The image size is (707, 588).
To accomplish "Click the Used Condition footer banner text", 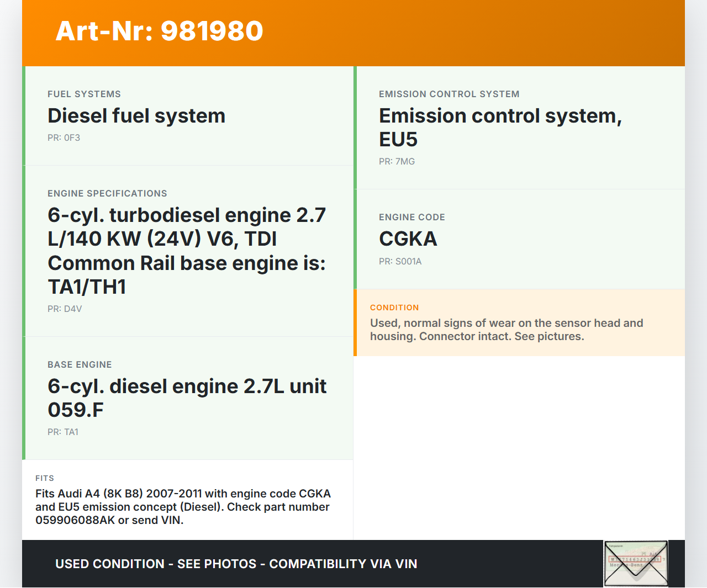I will pos(236,564).
